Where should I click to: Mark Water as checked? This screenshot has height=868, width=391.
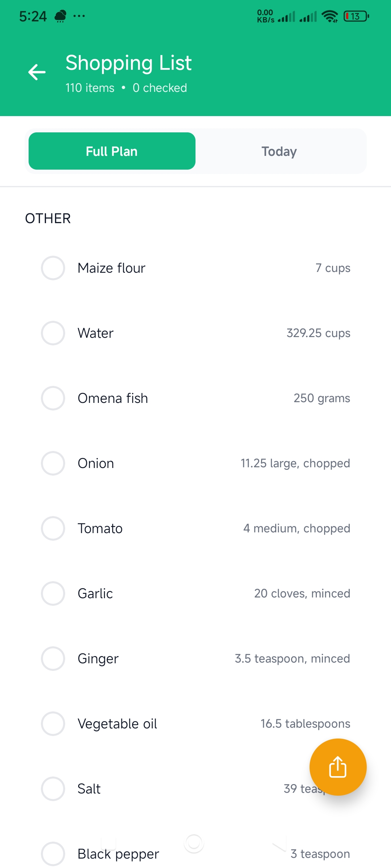click(53, 333)
